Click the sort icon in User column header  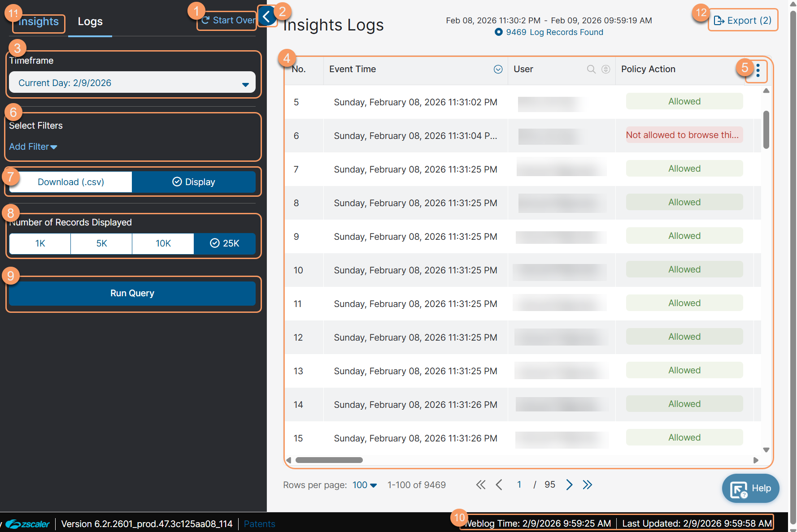pos(605,69)
